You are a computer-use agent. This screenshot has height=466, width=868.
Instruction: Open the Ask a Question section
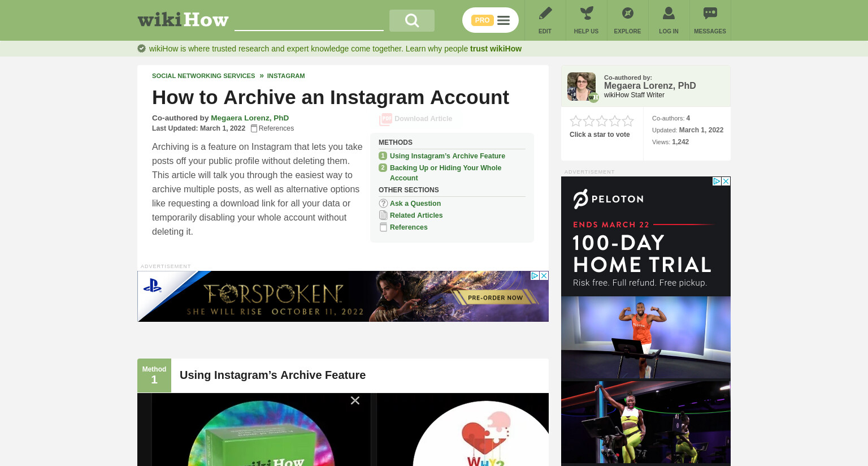tap(415, 204)
